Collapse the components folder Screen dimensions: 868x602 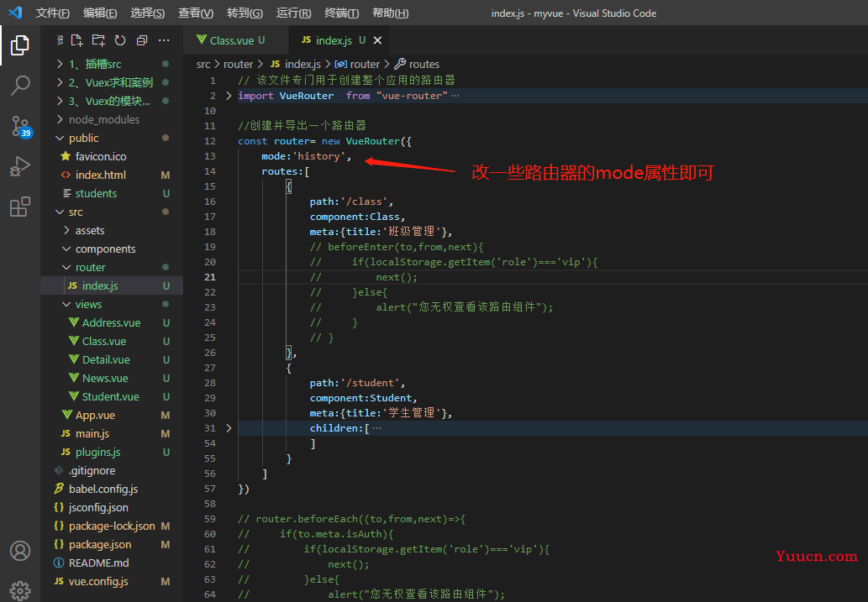click(112, 249)
